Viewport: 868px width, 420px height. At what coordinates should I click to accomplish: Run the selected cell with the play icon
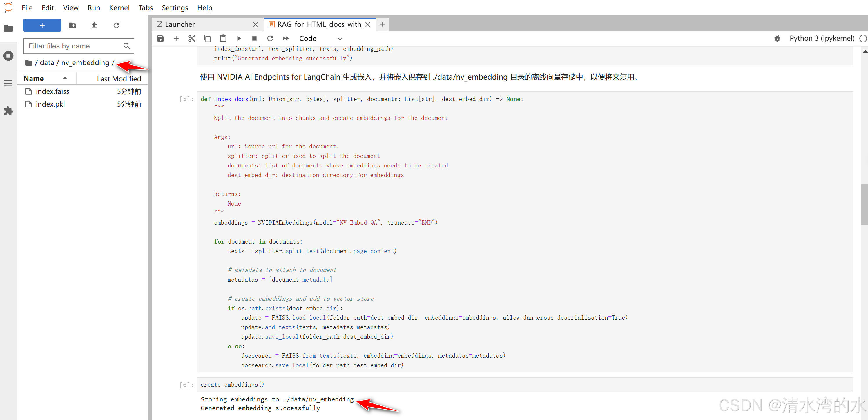239,38
